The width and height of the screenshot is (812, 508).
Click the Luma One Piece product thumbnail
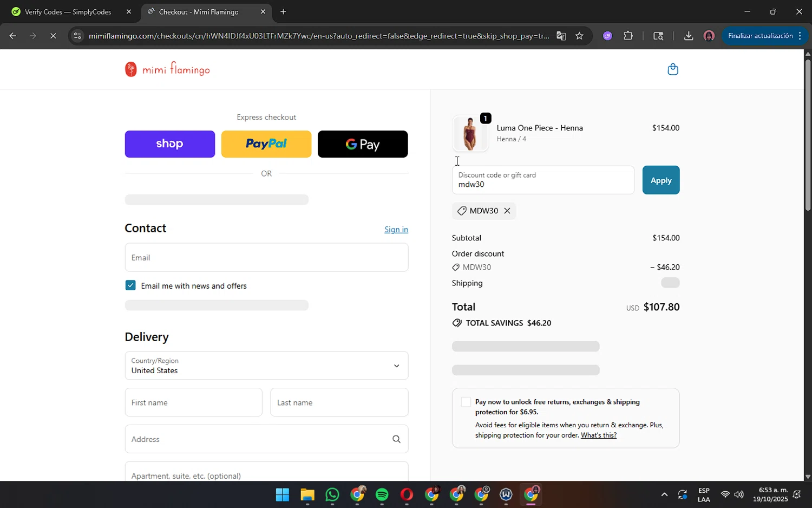pos(470,133)
